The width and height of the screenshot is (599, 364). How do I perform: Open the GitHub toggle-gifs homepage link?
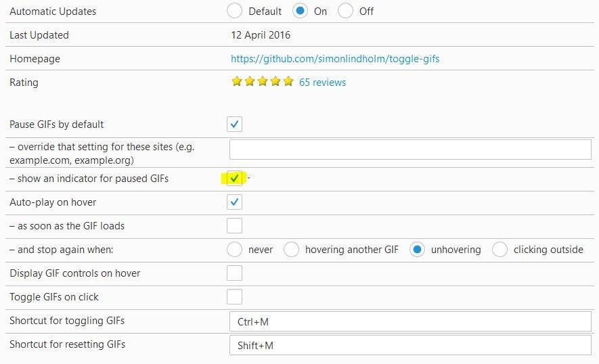[335, 59]
